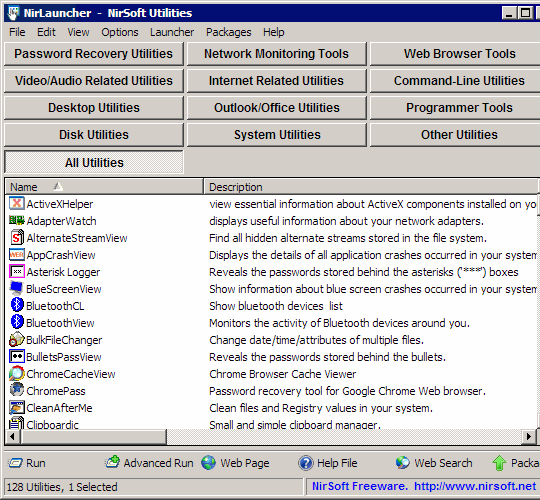Select the AdapterWatch row text
The image size is (540, 500).
pos(62,221)
